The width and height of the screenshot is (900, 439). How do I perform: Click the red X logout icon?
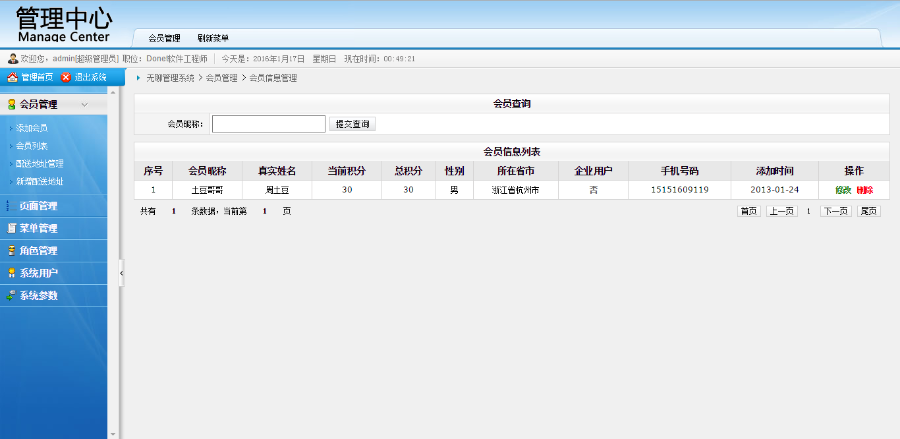(x=66, y=77)
